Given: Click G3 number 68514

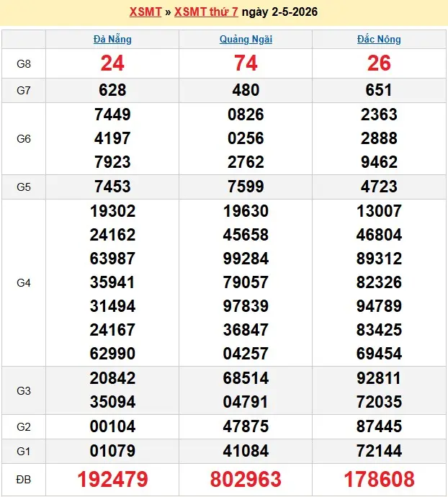Looking at the screenshot, I should point(246,378).
